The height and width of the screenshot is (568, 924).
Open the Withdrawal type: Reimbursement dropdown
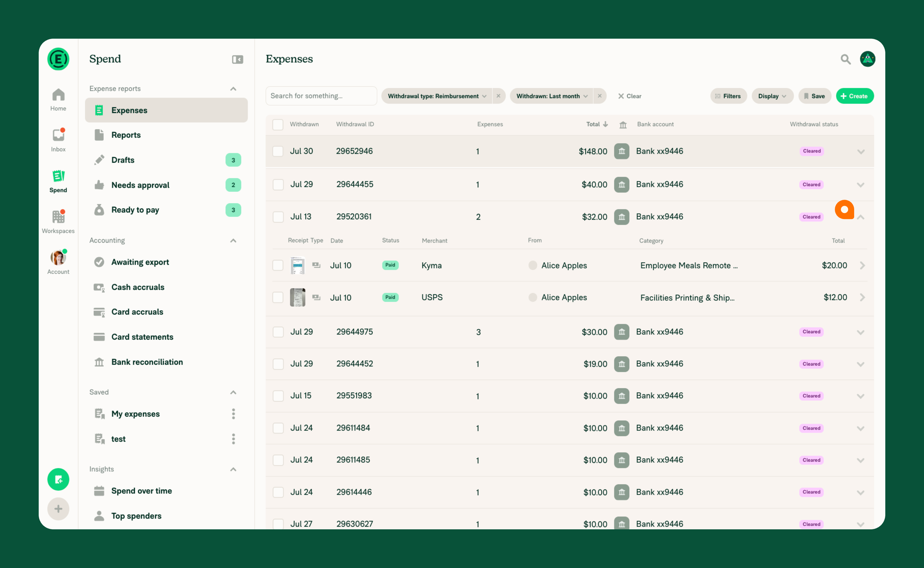coord(437,96)
